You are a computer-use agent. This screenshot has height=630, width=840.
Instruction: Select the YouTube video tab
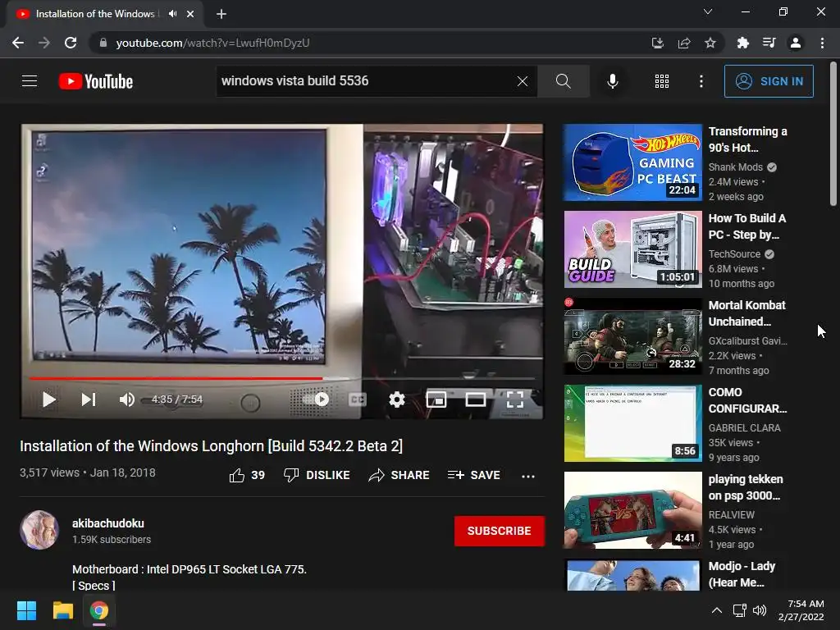click(104, 14)
